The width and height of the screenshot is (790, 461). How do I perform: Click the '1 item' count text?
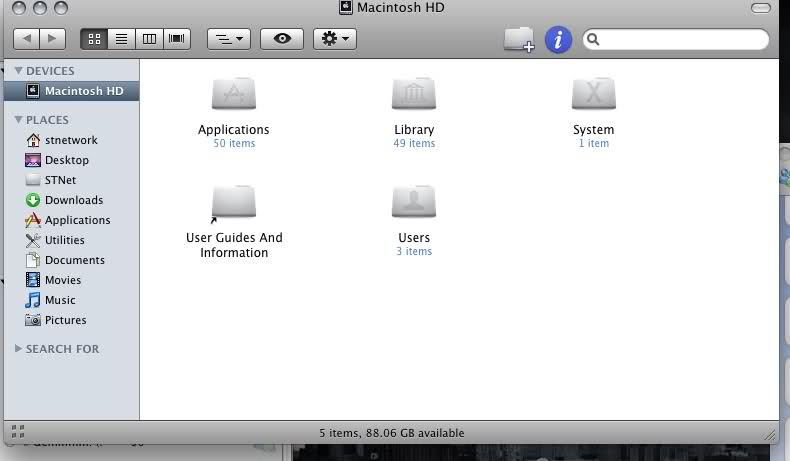coord(594,143)
